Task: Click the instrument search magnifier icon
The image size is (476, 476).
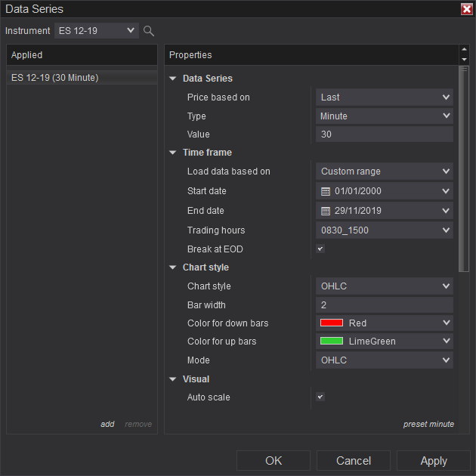Action: coord(149,31)
